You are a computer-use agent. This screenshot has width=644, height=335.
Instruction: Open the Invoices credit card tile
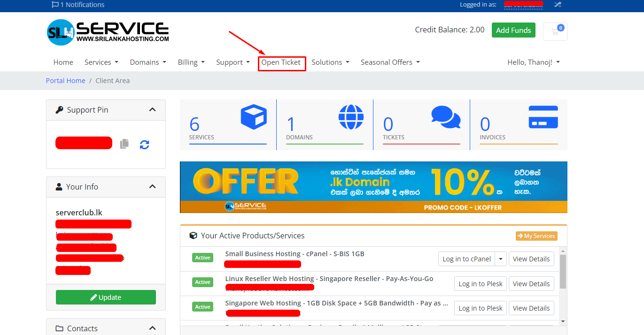518,125
